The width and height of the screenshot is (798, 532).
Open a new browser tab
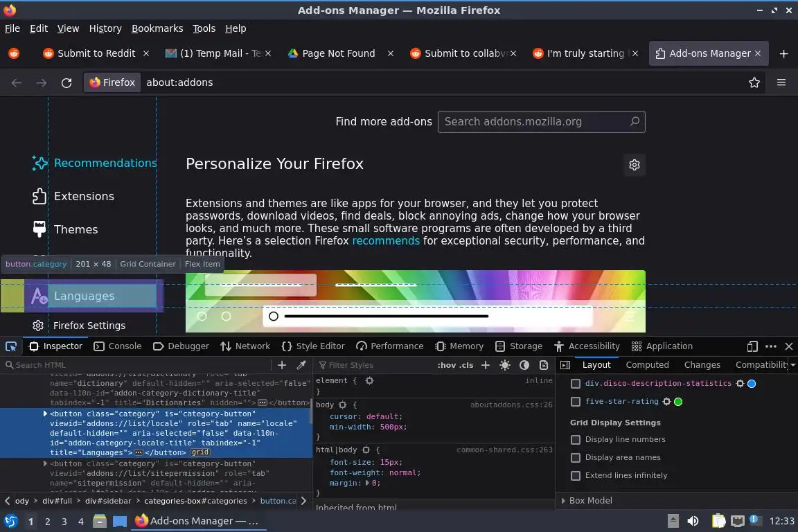point(783,53)
